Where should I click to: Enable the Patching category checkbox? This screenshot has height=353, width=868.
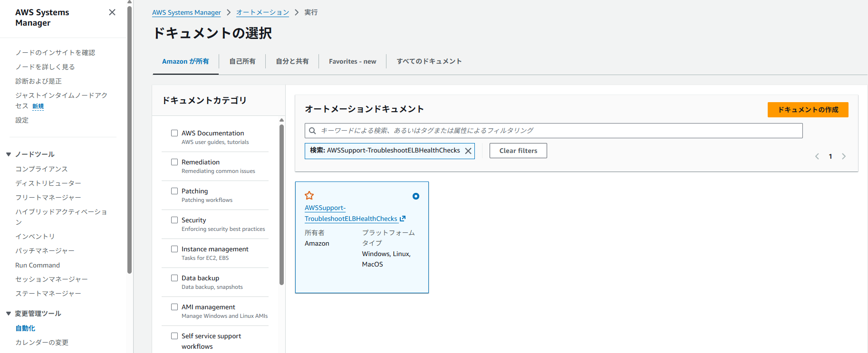174,191
